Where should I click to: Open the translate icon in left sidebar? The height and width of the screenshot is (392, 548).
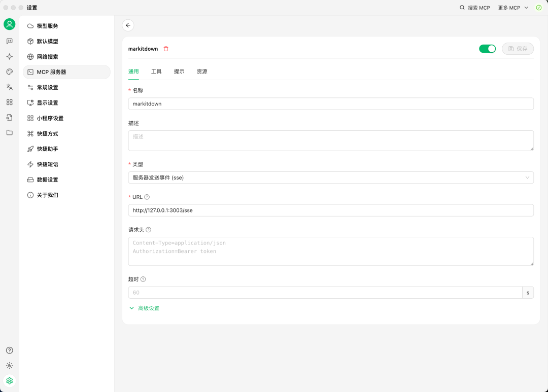click(x=9, y=87)
